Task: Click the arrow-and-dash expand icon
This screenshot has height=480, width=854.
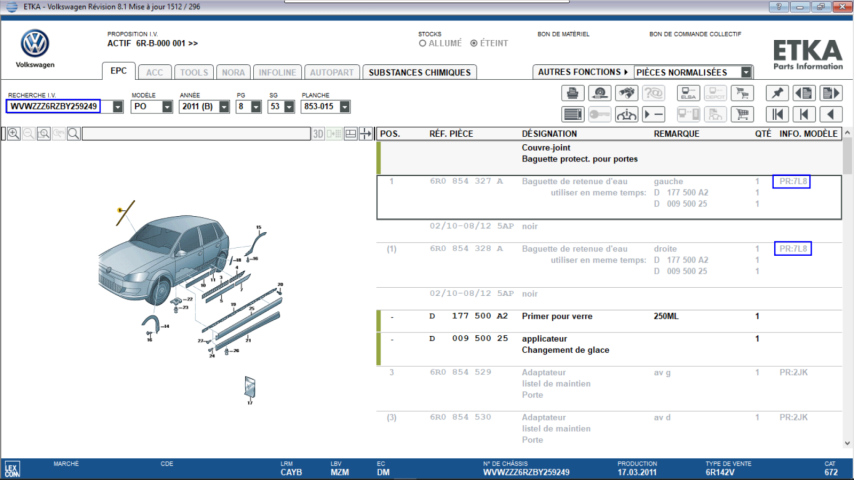Action: (x=653, y=114)
